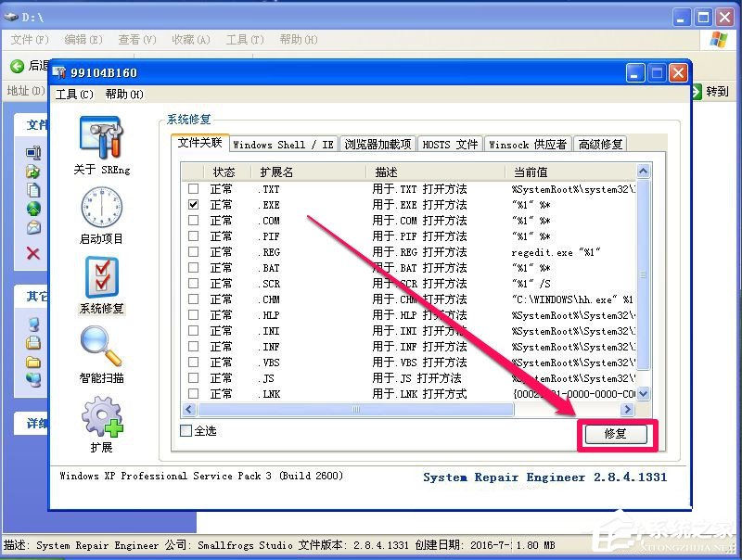
Task: Click the 转到 go button
Action: (x=712, y=91)
